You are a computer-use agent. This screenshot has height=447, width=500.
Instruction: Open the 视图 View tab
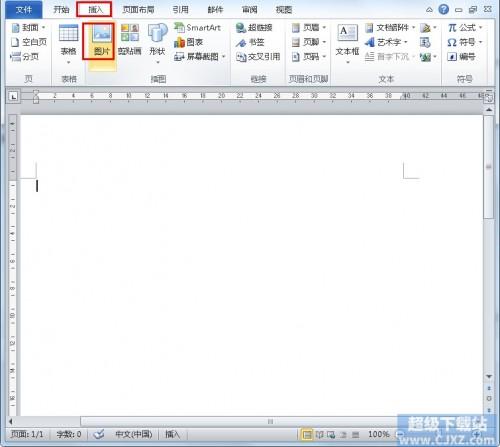coord(284,10)
